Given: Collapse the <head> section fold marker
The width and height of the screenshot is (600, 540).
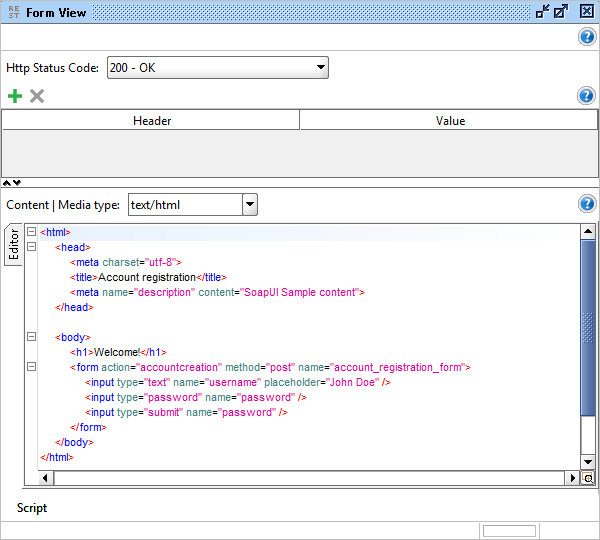Looking at the screenshot, I should tap(32, 247).
